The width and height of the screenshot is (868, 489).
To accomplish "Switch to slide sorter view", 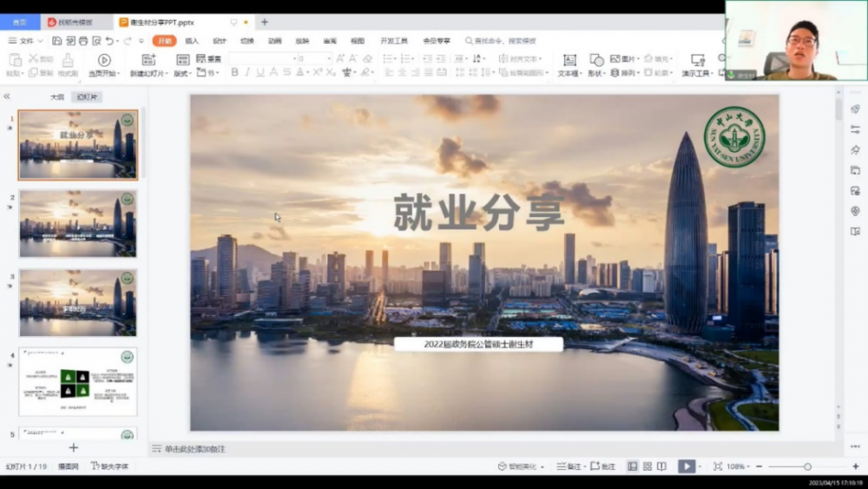I will (647, 466).
